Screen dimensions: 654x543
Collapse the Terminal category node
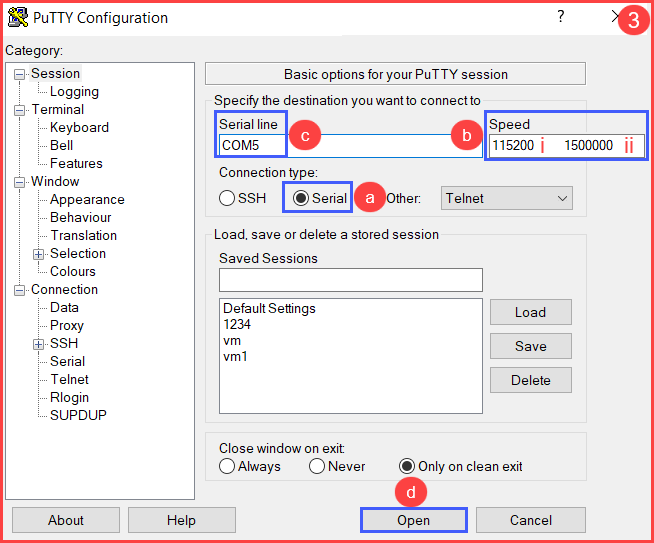click(19, 111)
